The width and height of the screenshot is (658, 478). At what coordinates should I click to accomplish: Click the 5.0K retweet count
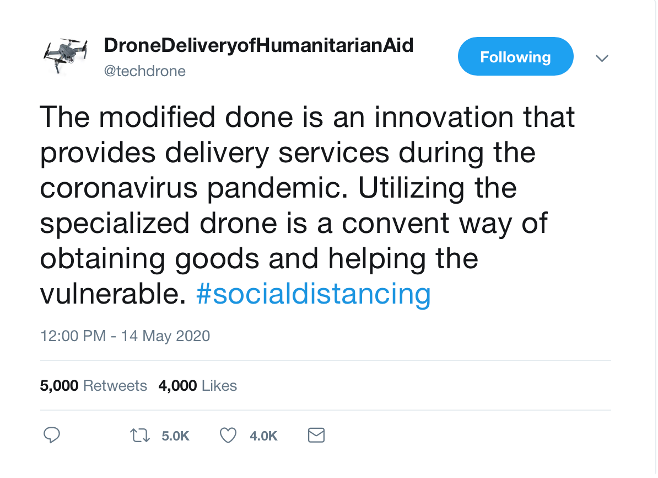(175, 436)
